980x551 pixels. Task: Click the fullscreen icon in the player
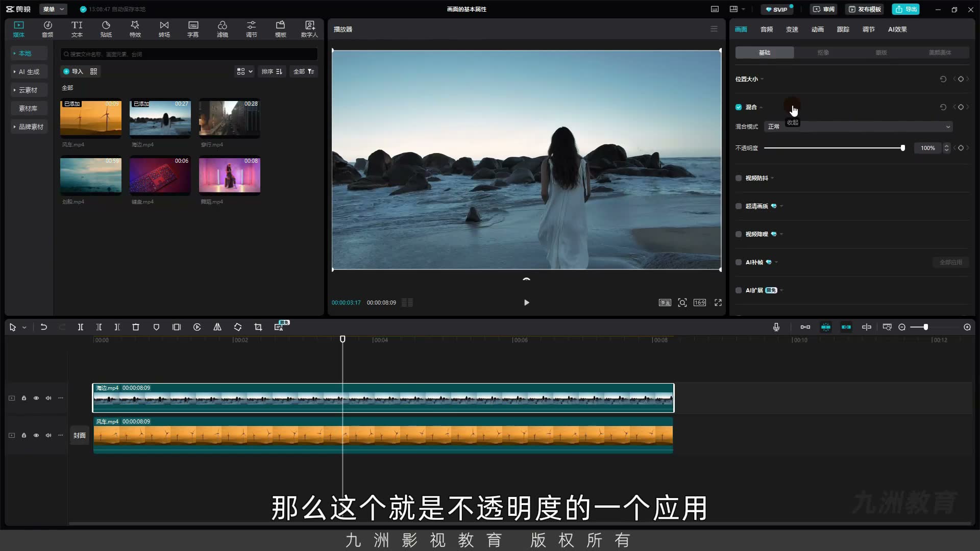pyautogui.click(x=718, y=303)
